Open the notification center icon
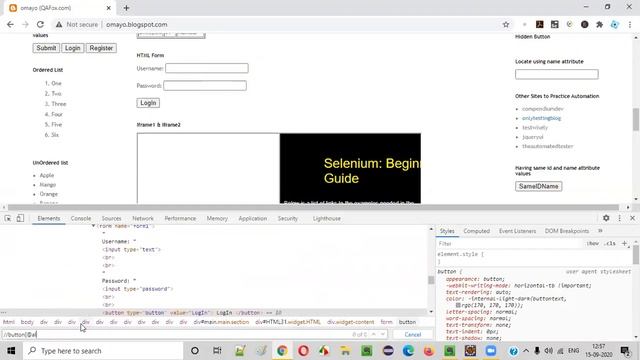The image size is (640, 360). [x=625, y=351]
